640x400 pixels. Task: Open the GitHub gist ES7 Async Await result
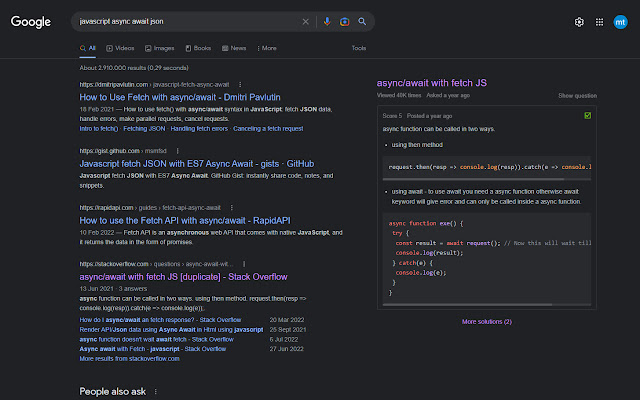(197, 164)
